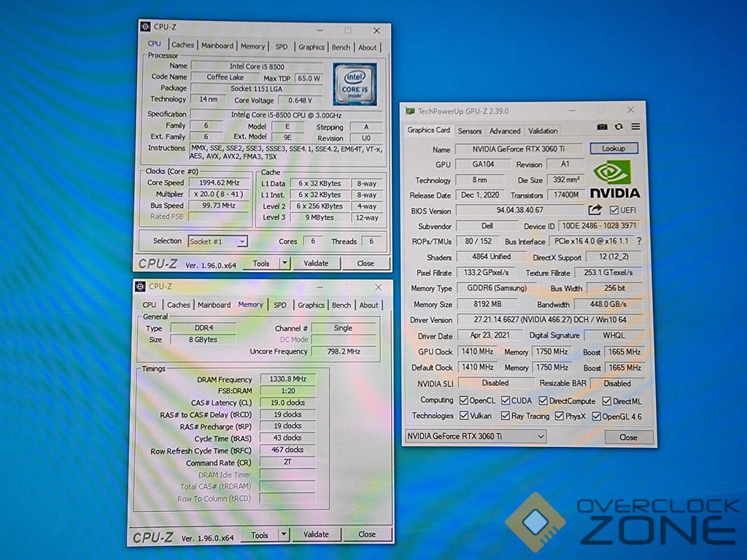Click the GPU-Z screenshot camera icon

(602, 127)
